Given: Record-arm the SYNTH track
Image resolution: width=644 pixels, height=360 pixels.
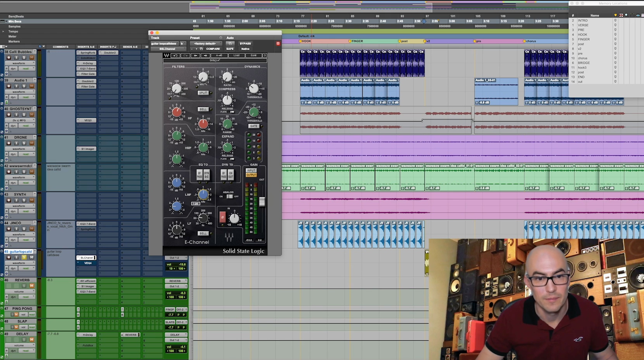Looking at the screenshot, I should click(x=9, y=200).
